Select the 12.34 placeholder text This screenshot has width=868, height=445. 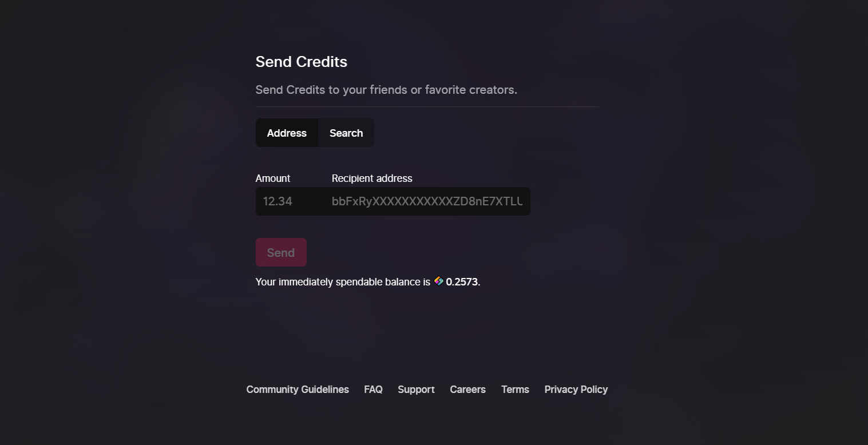(278, 201)
